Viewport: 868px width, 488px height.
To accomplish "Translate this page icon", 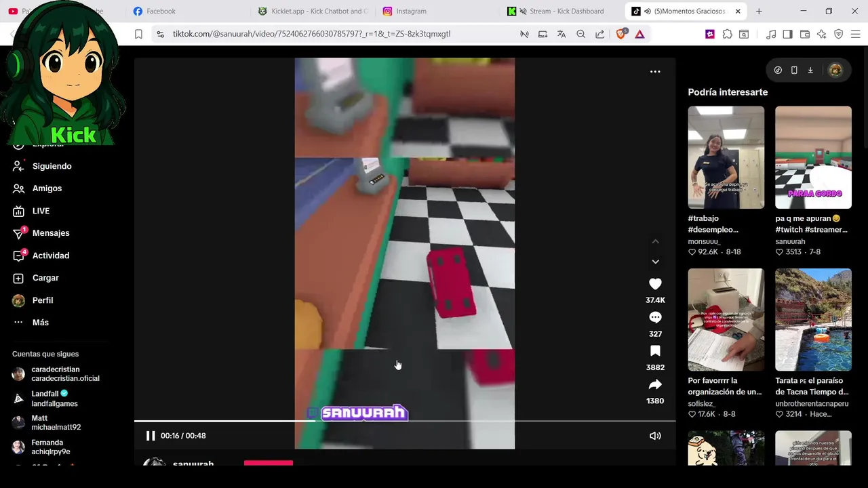I will (x=561, y=34).
